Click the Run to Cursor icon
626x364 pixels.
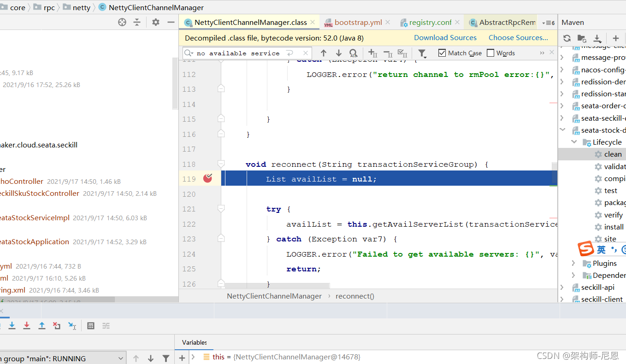tap(72, 326)
